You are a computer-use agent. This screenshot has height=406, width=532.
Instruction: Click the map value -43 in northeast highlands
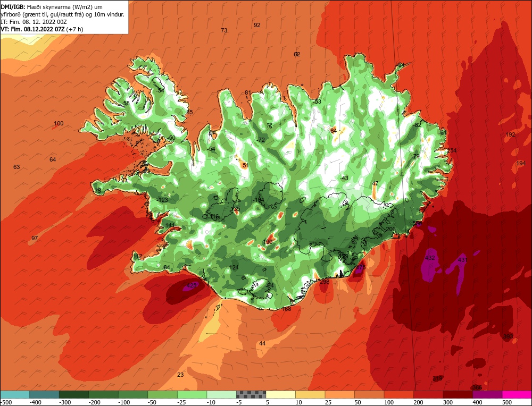tap(344, 178)
